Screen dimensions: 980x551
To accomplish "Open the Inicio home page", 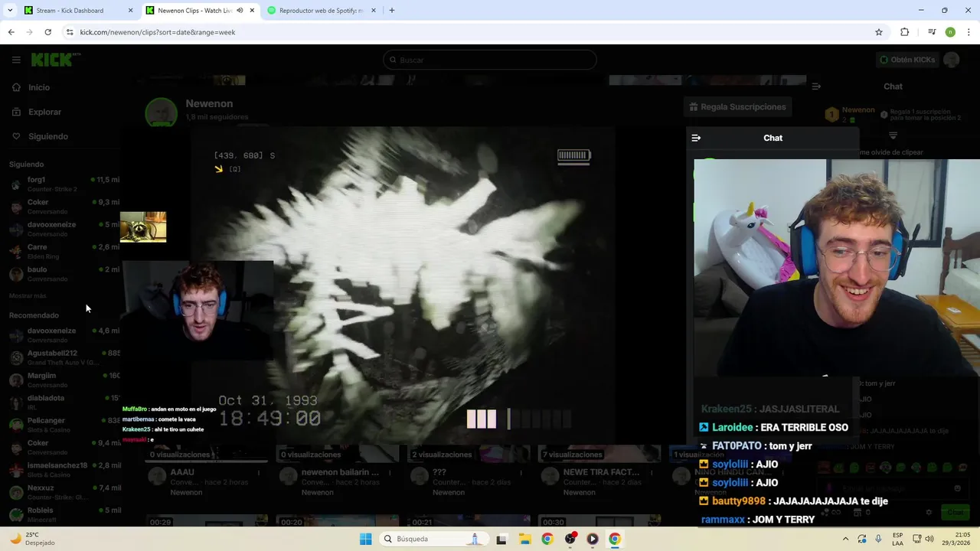I will (39, 87).
